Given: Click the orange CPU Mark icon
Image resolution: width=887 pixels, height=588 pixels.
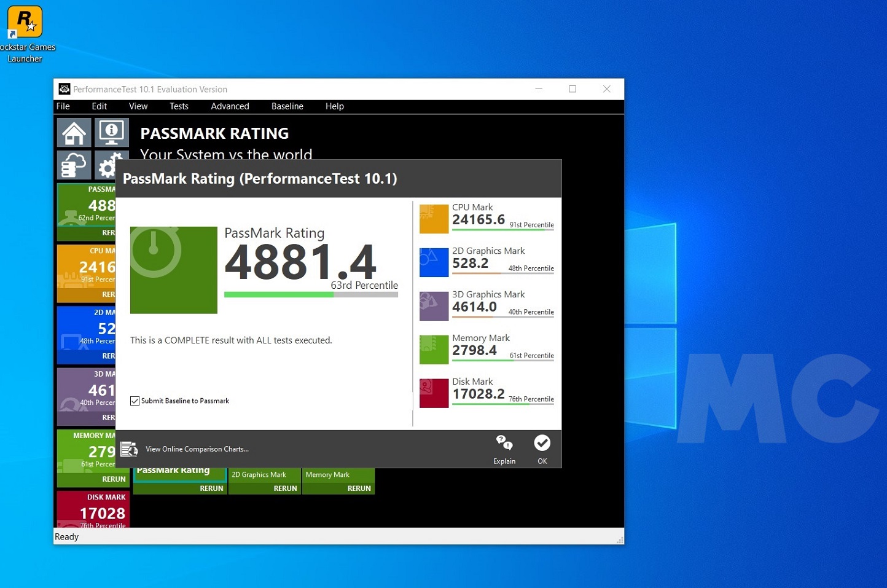Looking at the screenshot, I should [x=434, y=219].
